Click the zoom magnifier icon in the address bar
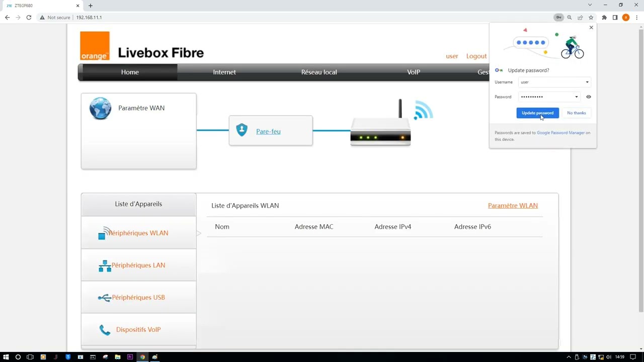644x362 pixels. [570, 18]
